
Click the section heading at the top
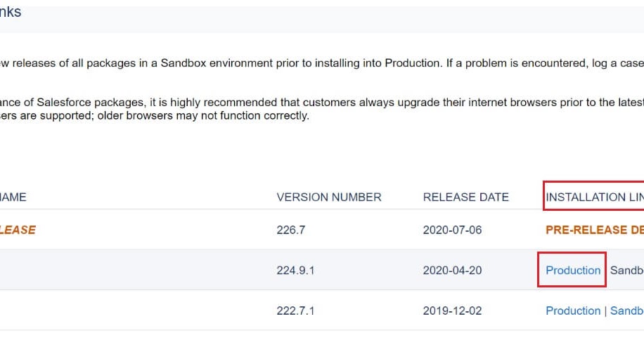[11, 12]
